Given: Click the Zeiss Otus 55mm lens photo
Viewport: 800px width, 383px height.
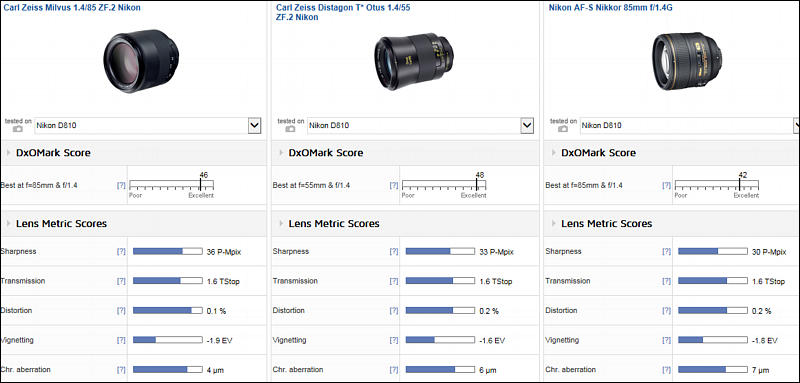Looking at the screenshot, I should pyautogui.click(x=414, y=61).
